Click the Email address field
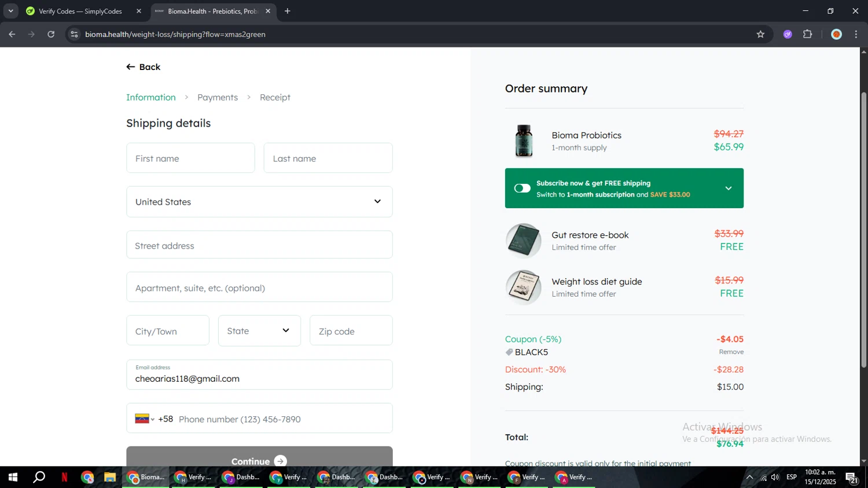868x488 pixels. click(x=259, y=375)
